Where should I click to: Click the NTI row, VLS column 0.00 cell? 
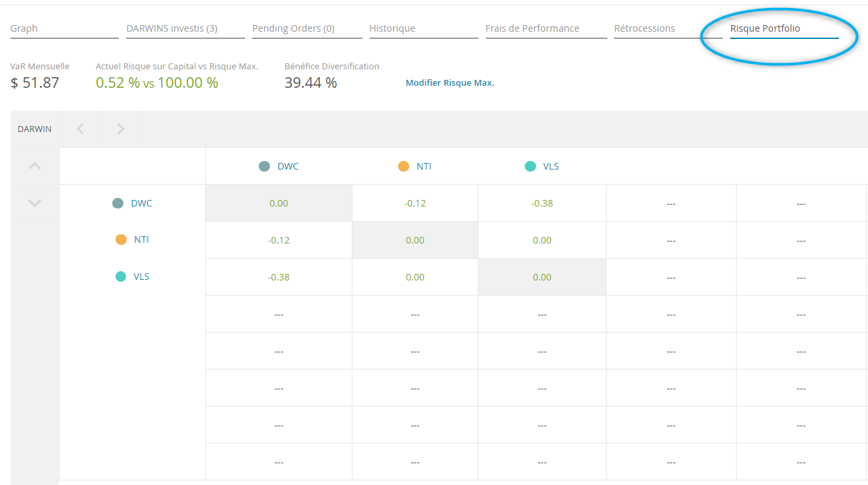coord(542,240)
